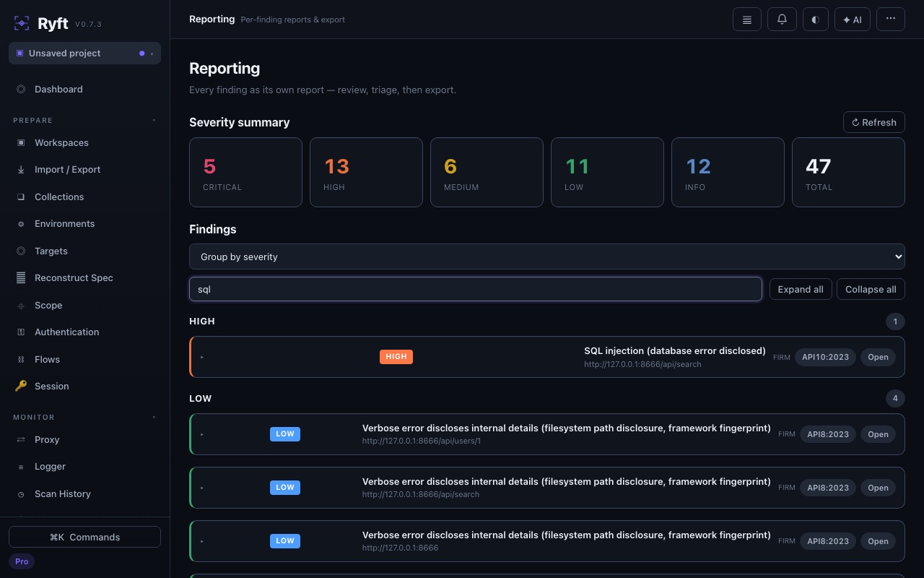Click the Collections sidebar icon
924x578 pixels.
pyautogui.click(x=21, y=197)
